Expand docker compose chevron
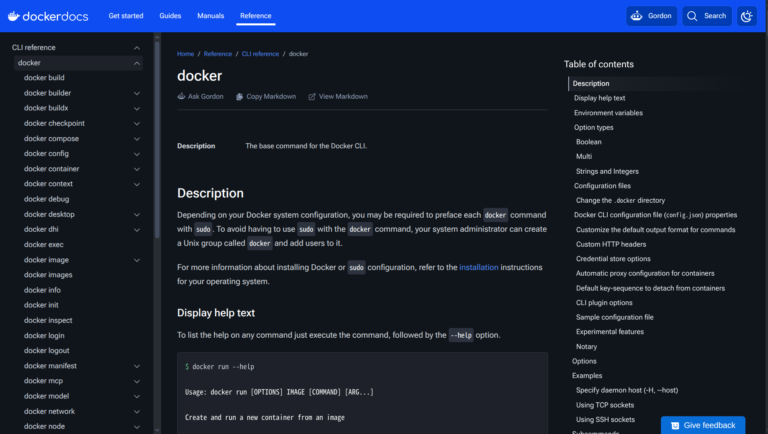 coord(137,139)
